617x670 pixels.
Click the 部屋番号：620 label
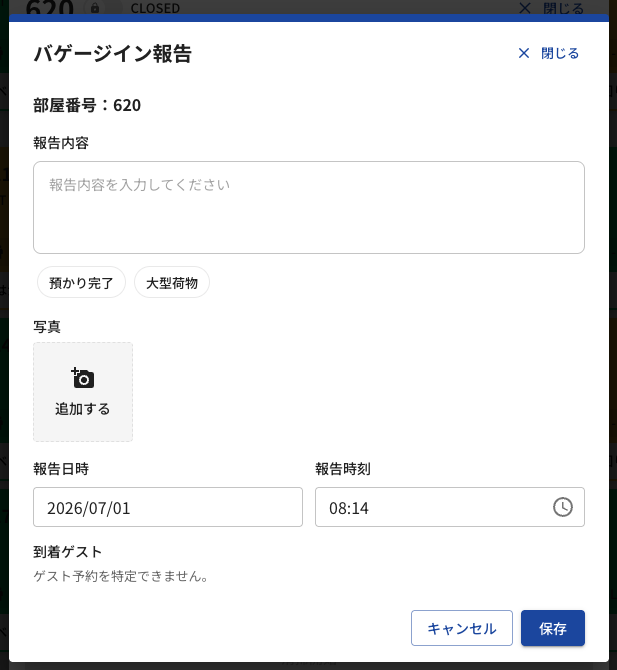click(x=87, y=105)
